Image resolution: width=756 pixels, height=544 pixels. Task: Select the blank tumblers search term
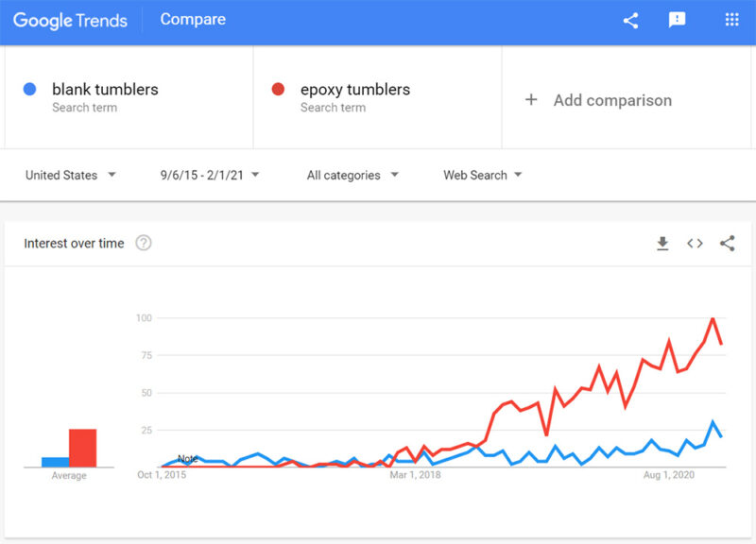click(x=105, y=90)
